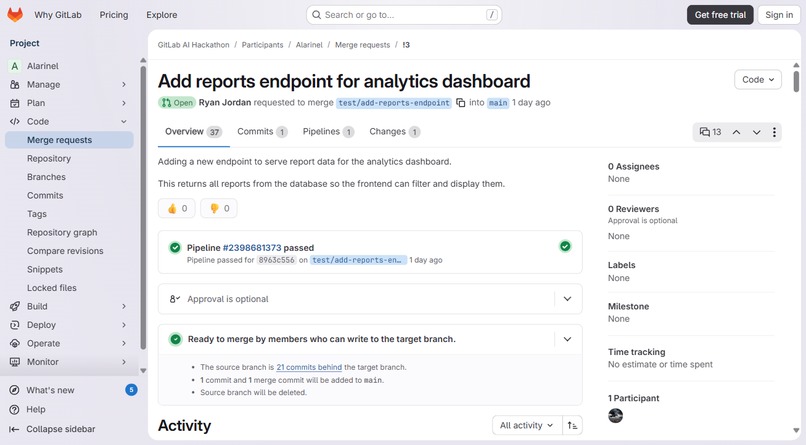The image size is (806, 445).
Task: Open Tags in sidebar
Action: 69,214
